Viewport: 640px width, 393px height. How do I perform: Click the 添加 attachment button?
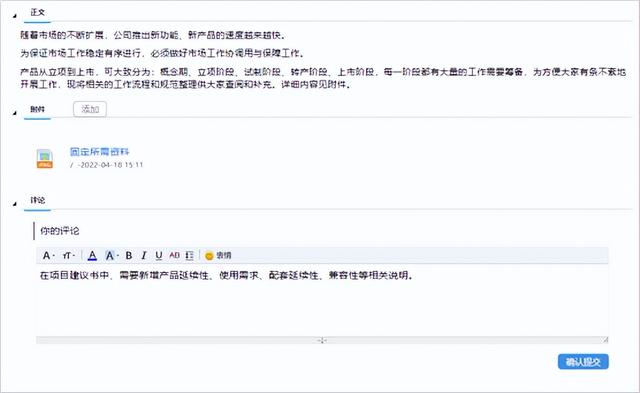tap(90, 109)
